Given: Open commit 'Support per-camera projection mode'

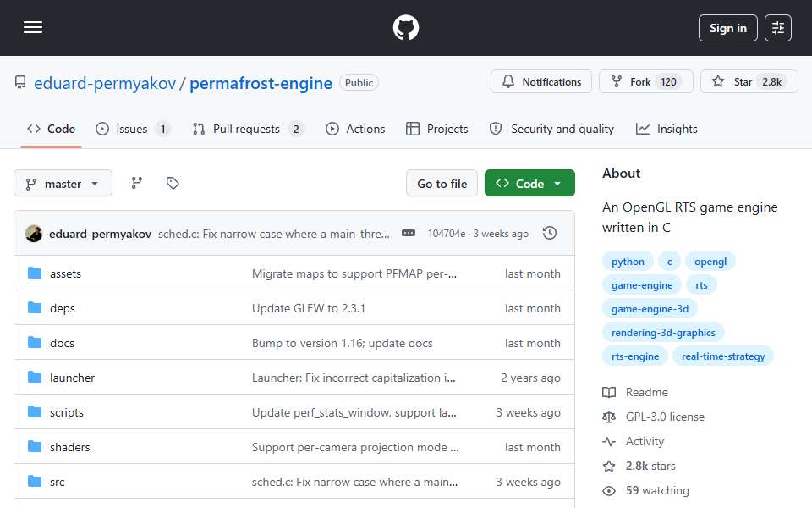Looking at the screenshot, I should coord(355,447).
